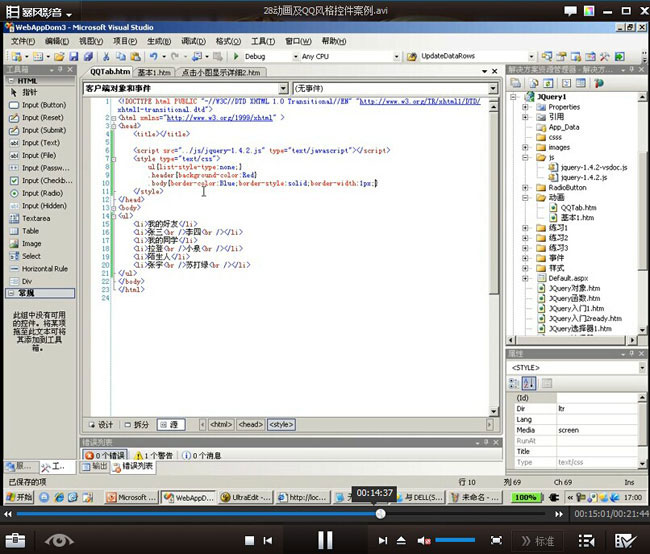The width and height of the screenshot is (650, 554).
Task: Open QQTab.htm in Solution Explorer
Action: pyautogui.click(x=578, y=208)
